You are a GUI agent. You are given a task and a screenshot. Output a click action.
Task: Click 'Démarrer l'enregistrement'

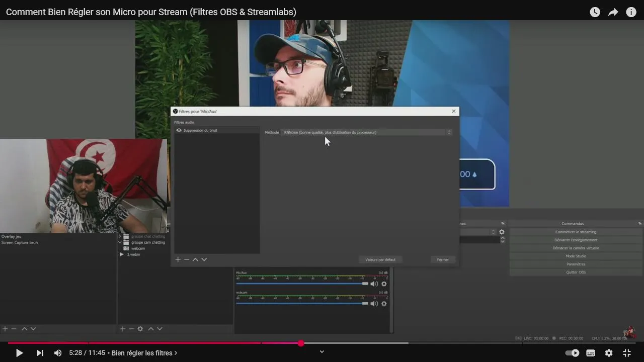coord(576,240)
